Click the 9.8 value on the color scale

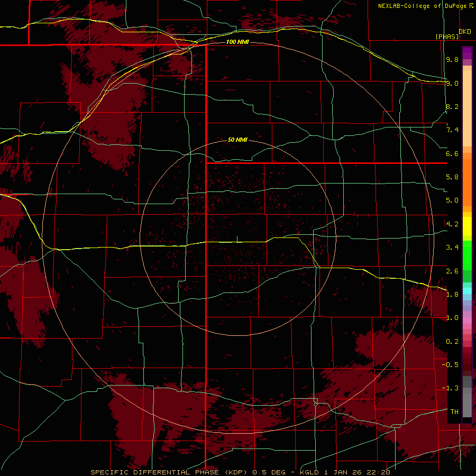pyautogui.click(x=452, y=59)
